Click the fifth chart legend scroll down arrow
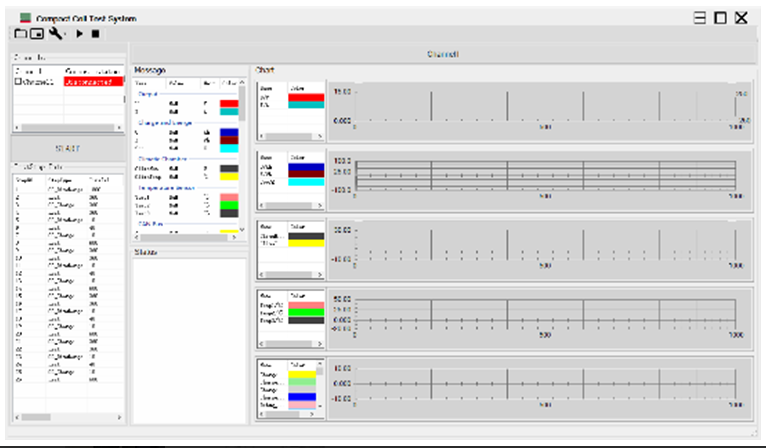 click(320, 406)
